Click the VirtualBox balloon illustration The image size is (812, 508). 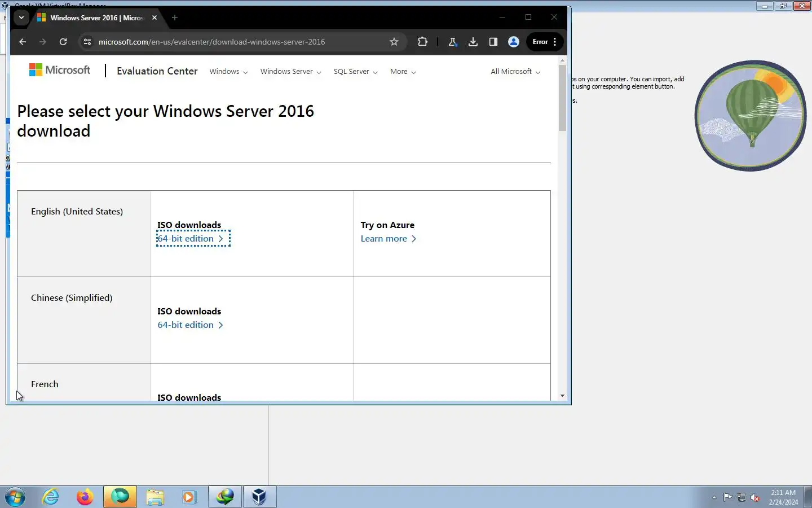click(751, 115)
